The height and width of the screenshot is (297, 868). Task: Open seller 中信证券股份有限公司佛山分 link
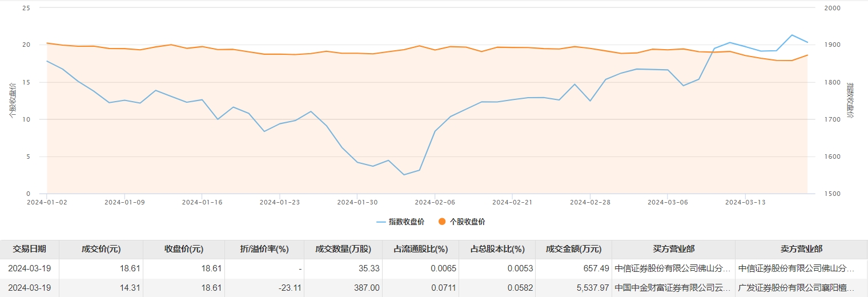point(797,268)
